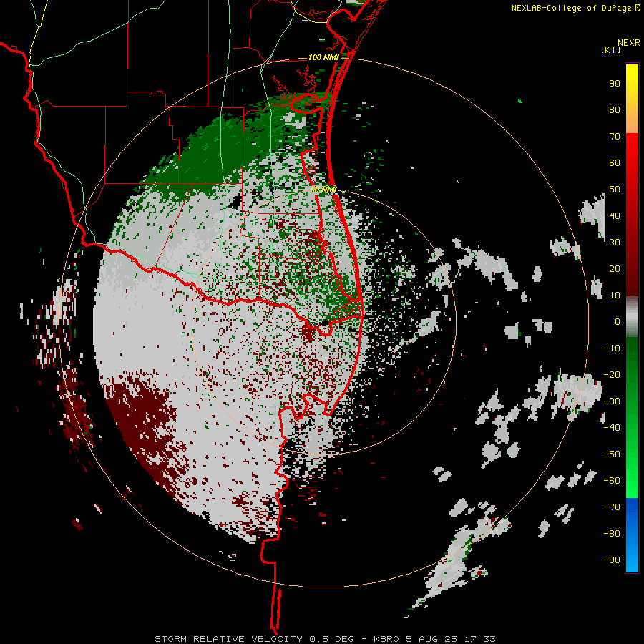This screenshot has width=644, height=644.
Task: Click the 60 knot scale value
Action: coord(615,162)
